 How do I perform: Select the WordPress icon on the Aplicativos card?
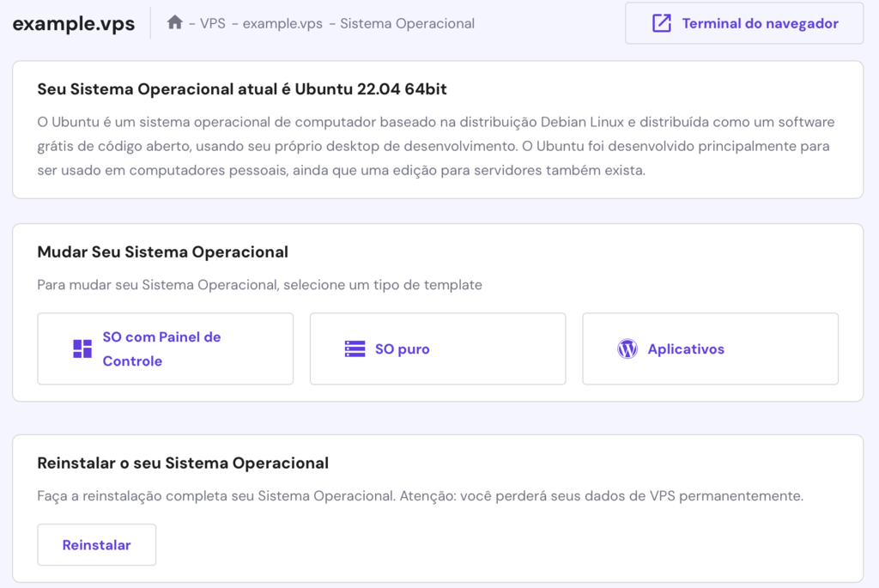(627, 349)
